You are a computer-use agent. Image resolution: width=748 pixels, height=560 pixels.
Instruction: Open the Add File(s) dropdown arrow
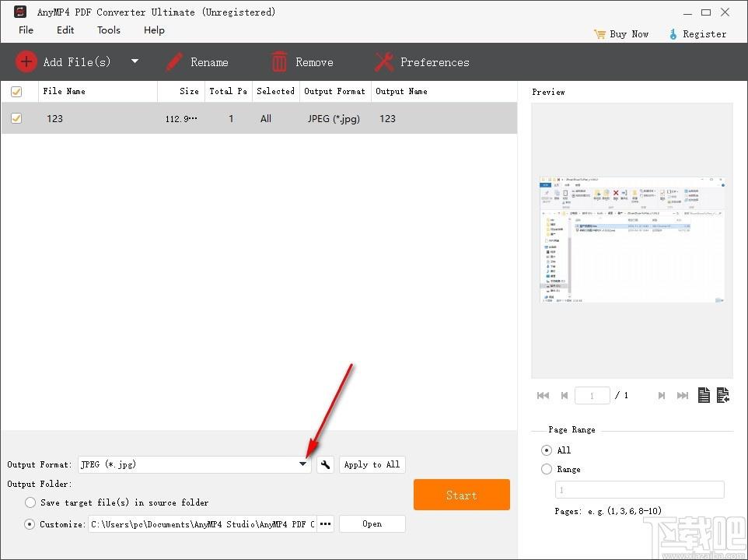[x=135, y=61]
